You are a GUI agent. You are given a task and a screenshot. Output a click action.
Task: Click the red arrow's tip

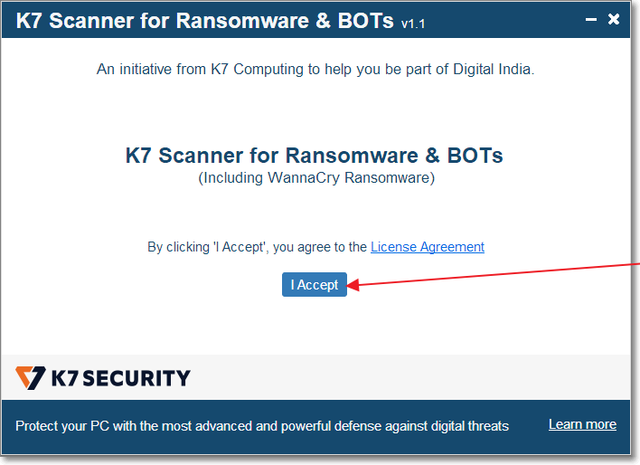point(354,286)
